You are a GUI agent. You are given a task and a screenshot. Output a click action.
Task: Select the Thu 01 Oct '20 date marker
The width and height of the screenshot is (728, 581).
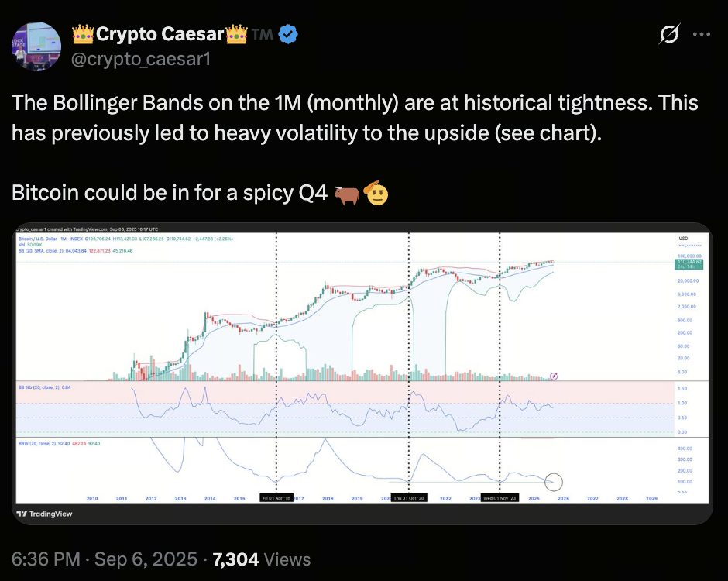click(409, 498)
